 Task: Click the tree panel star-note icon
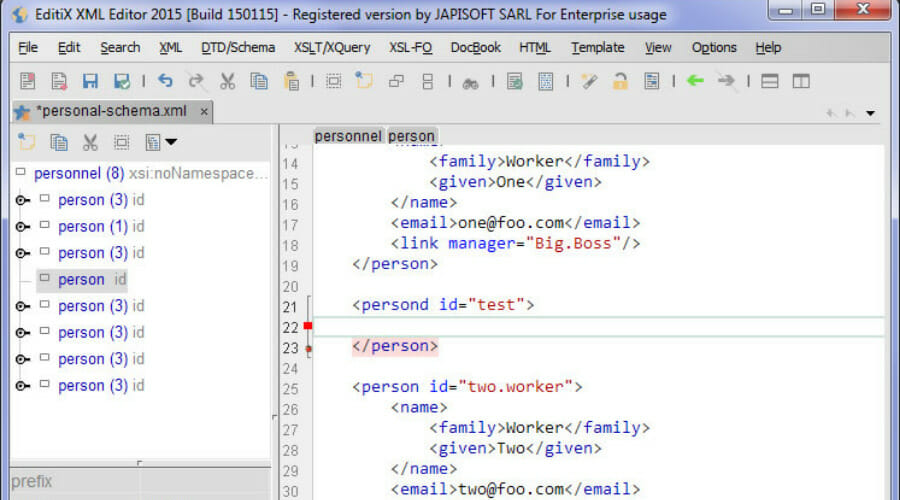point(26,142)
